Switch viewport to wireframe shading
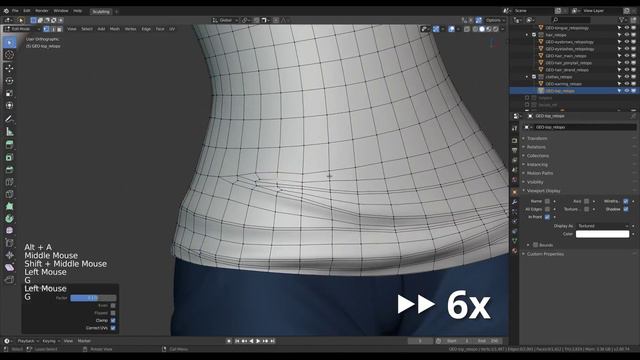 (475, 29)
